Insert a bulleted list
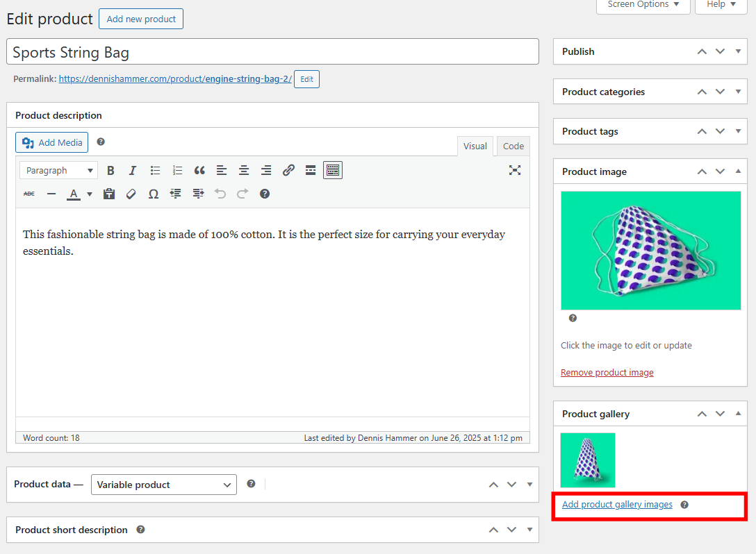The width and height of the screenshot is (756, 554). [x=155, y=170]
